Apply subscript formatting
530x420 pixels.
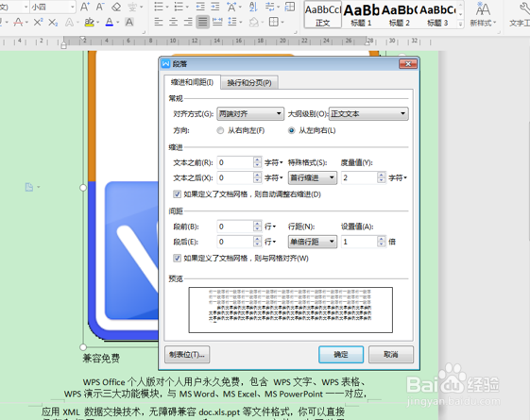pyautogui.click(x=53, y=23)
